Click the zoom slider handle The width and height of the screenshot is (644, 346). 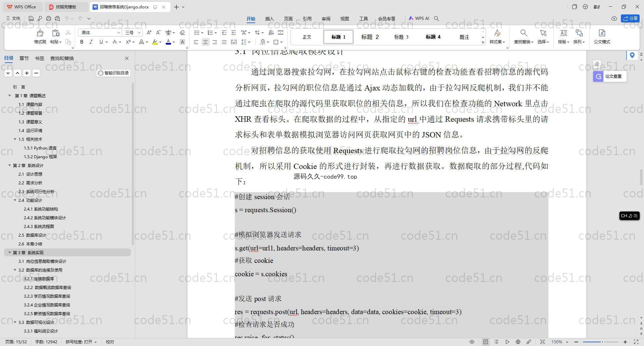coord(602,342)
